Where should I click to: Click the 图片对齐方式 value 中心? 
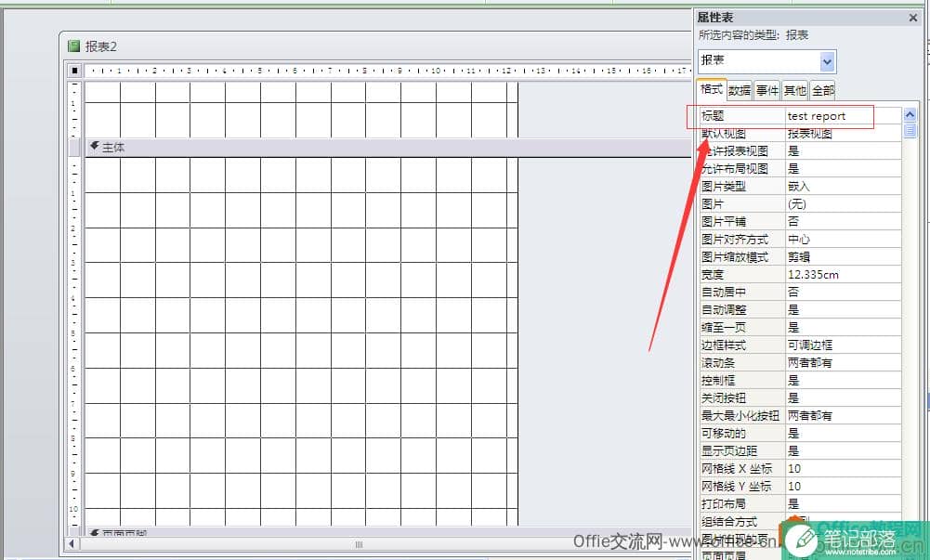[x=843, y=240]
